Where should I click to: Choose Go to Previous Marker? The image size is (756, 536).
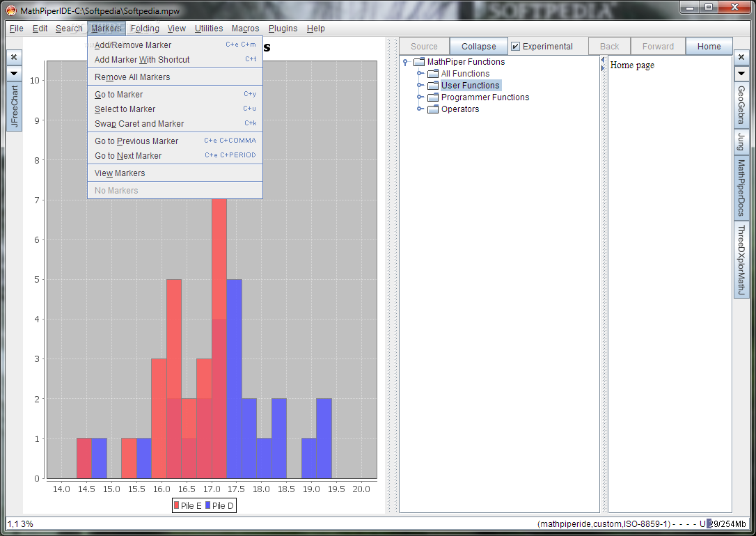point(175,141)
